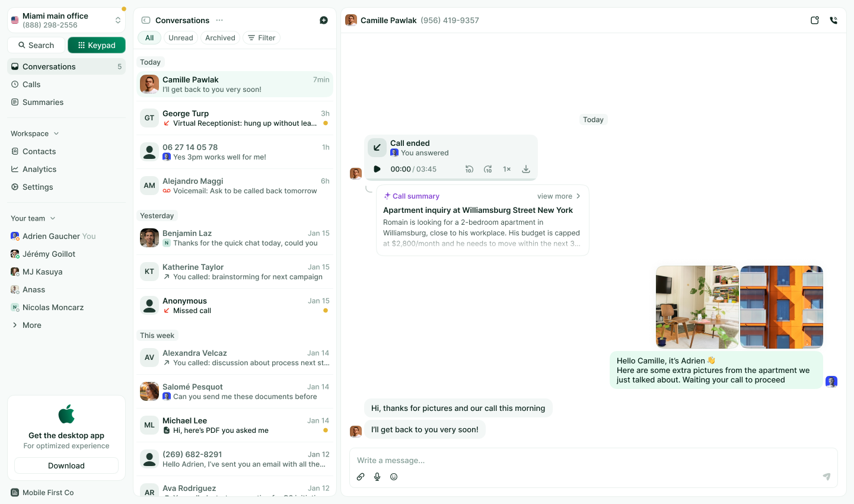Open Alexandra Velcaz conversation

click(x=235, y=358)
